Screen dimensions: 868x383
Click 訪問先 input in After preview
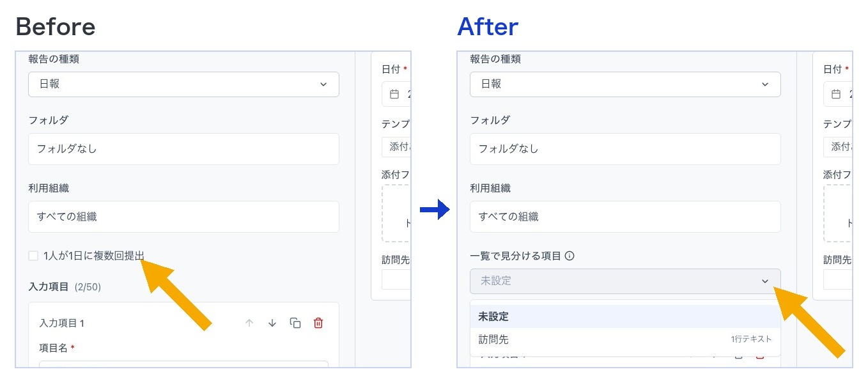pos(838,279)
